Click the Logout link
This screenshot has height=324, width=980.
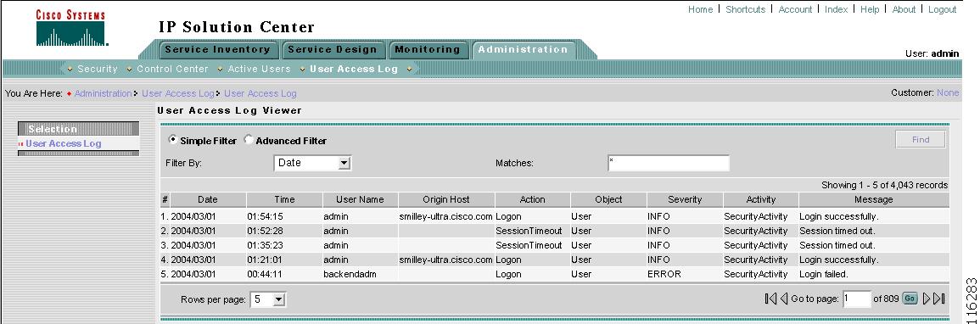point(942,9)
